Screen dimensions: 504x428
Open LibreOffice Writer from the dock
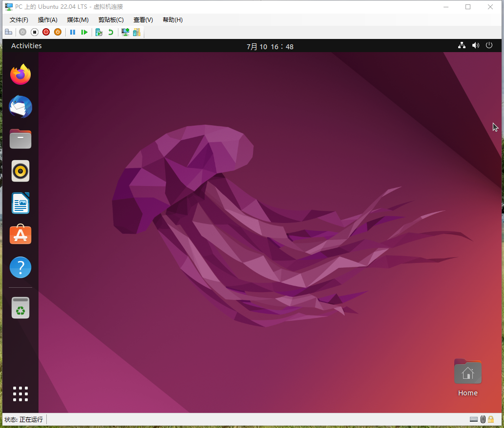click(20, 203)
